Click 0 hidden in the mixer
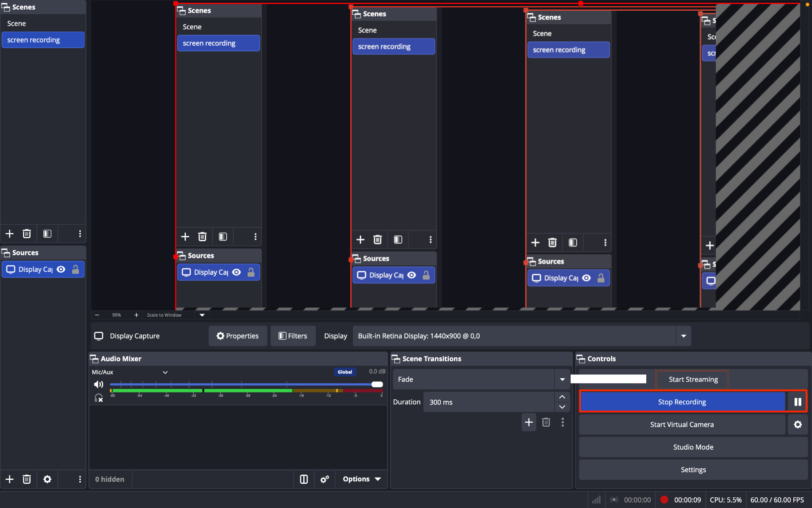 pyautogui.click(x=109, y=479)
